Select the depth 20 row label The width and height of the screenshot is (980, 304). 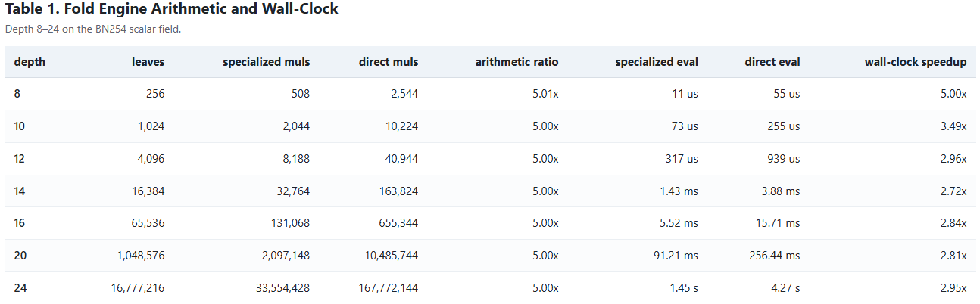tap(20, 256)
